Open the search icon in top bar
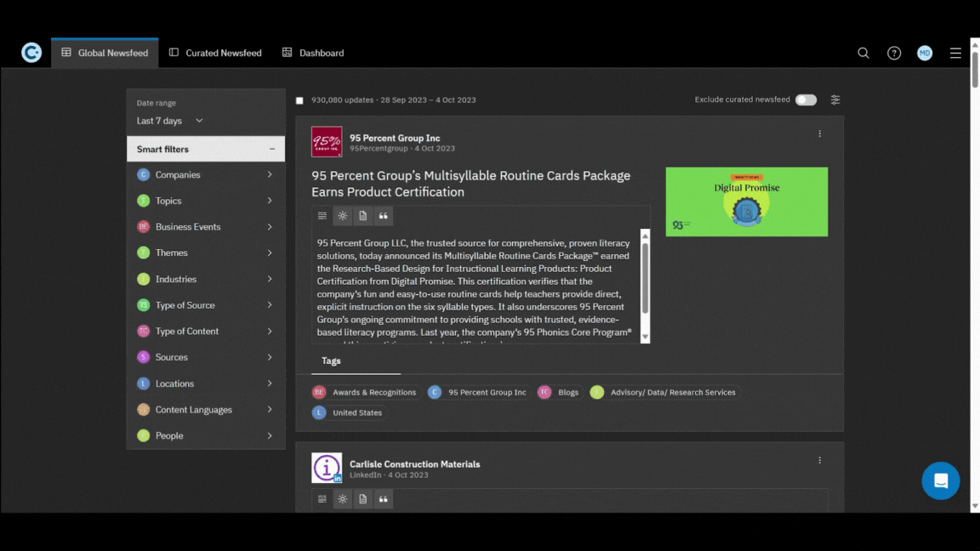Viewport: 980px width, 551px height. (863, 53)
